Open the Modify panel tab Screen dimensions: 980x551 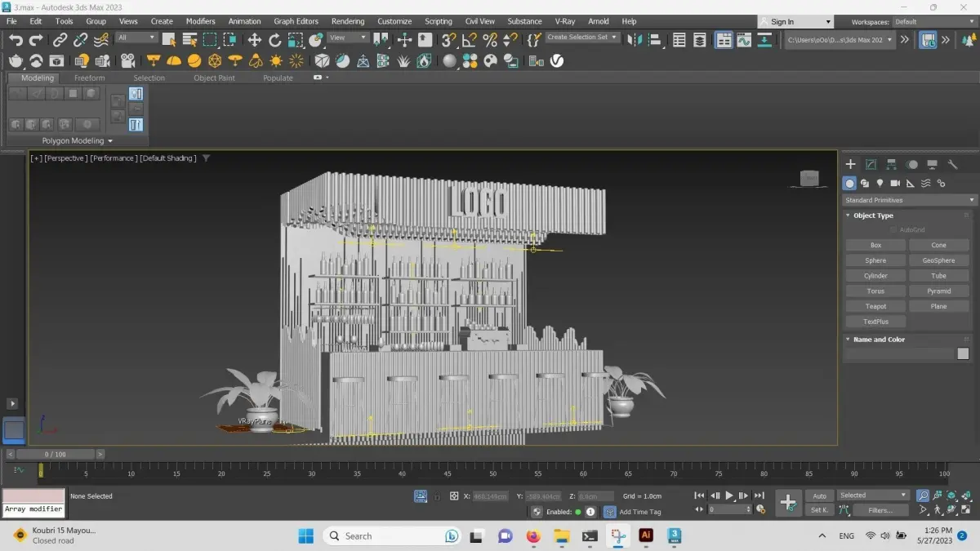[871, 164]
